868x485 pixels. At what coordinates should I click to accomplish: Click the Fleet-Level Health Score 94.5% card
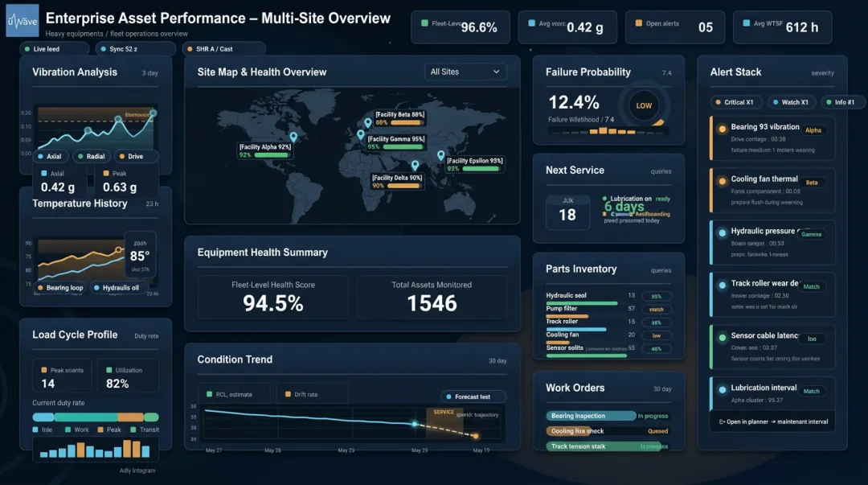point(273,297)
